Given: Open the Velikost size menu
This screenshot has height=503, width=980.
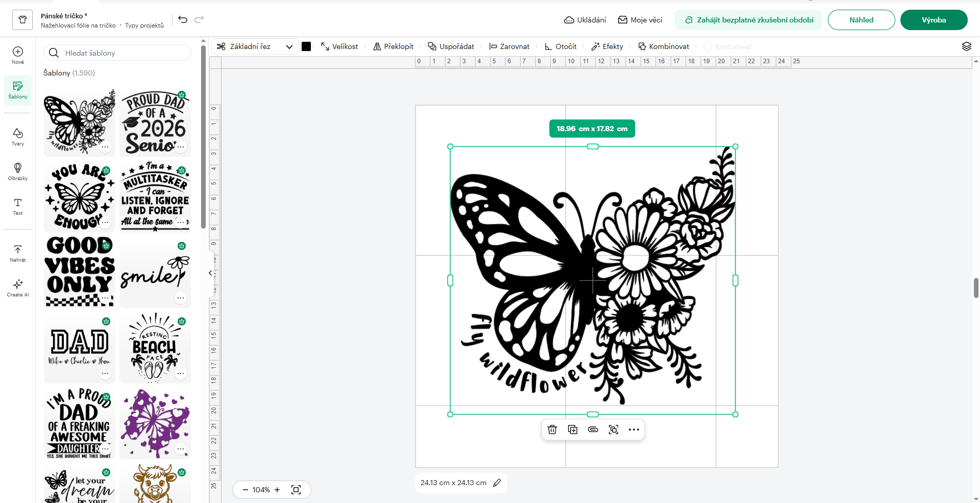Looking at the screenshot, I should click(x=339, y=46).
